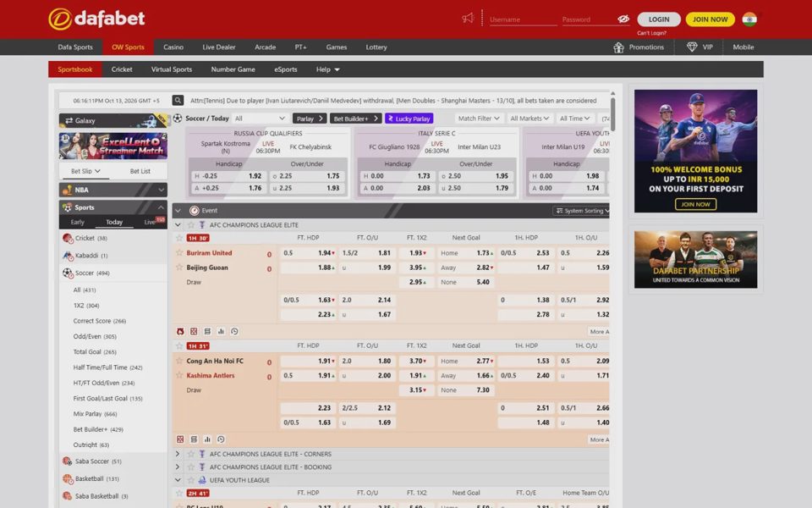Open live stream icon under Buriram United match
Screen dimensions: 812x508
coord(180,331)
